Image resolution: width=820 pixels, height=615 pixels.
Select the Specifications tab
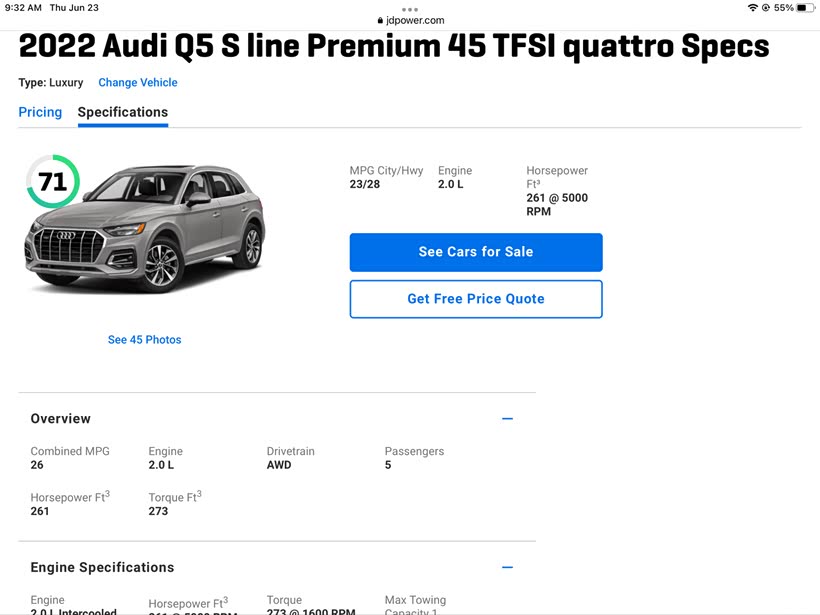[x=123, y=113]
